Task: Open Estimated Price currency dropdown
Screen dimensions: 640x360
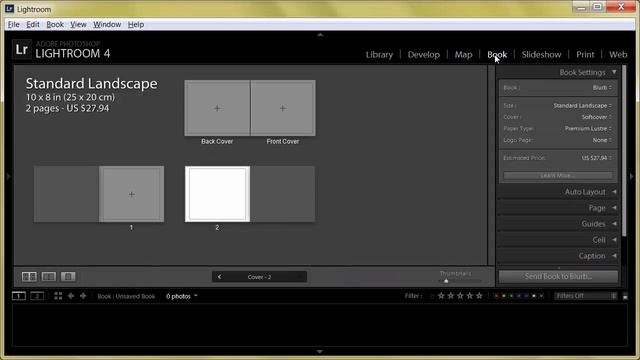Action: 597,158
